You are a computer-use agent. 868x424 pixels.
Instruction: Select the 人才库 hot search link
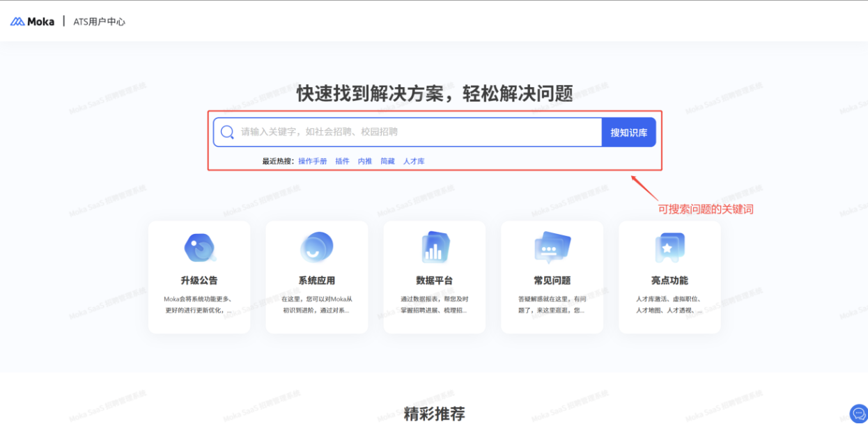[414, 162]
